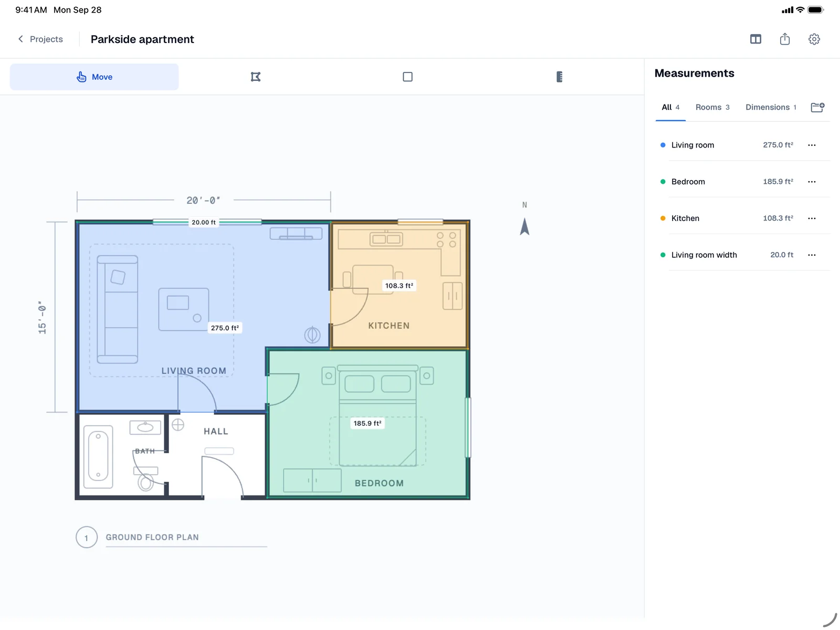Open more options for Kitchen
The height and width of the screenshot is (630, 840).
pos(812,218)
